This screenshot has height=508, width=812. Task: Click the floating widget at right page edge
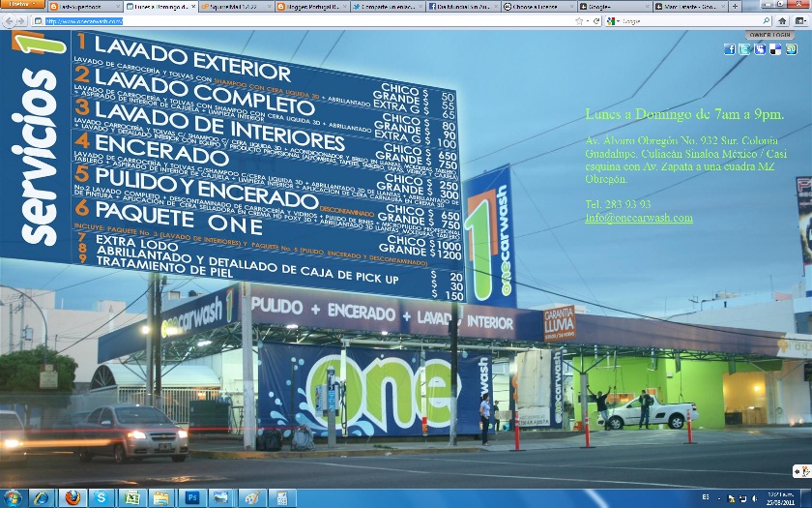pos(802,471)
